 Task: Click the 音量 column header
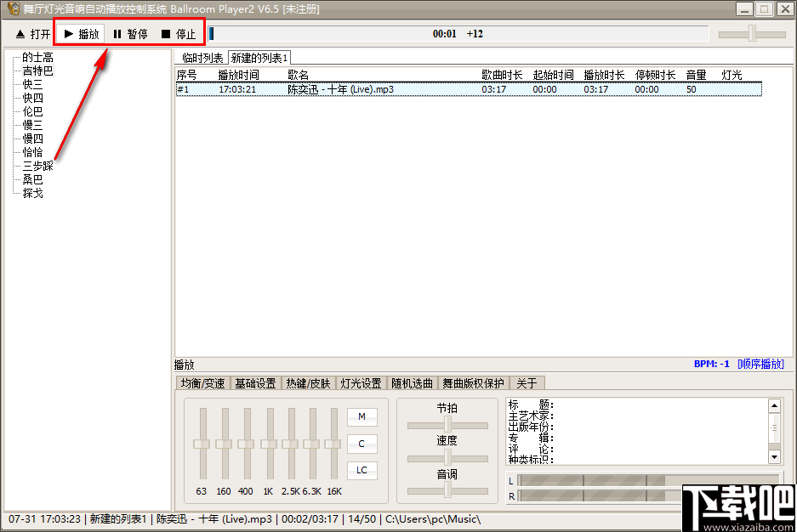click(x=696, y=75)
